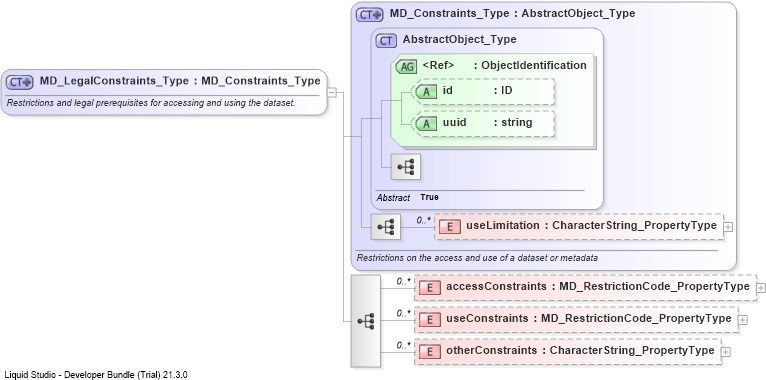This screenshot has height=380, width=766.
Task: Click the AbstractObject_Type heading text
Action: tap(459, 40)
